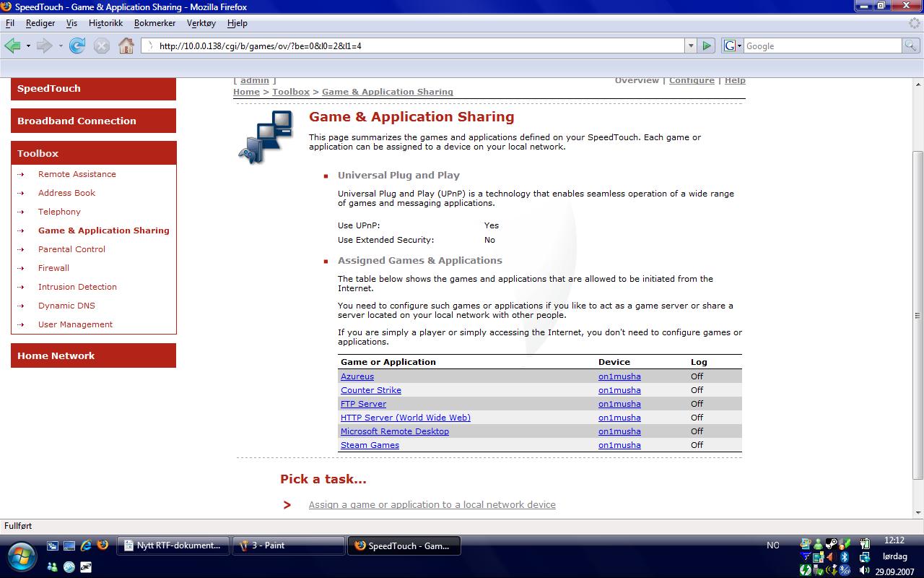Click the network connection tray icon
This screenshot has height=578, width=924.
click(865, 557)
